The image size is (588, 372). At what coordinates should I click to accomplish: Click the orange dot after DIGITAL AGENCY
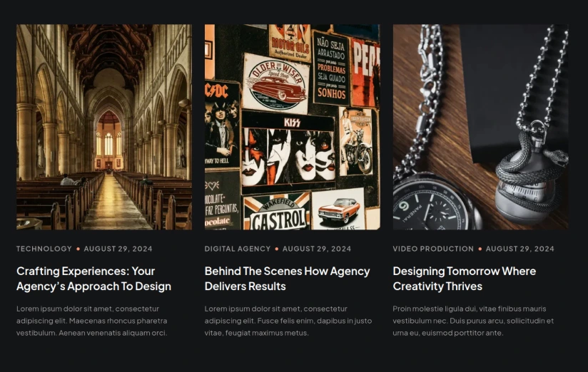[x=277, y=249]
